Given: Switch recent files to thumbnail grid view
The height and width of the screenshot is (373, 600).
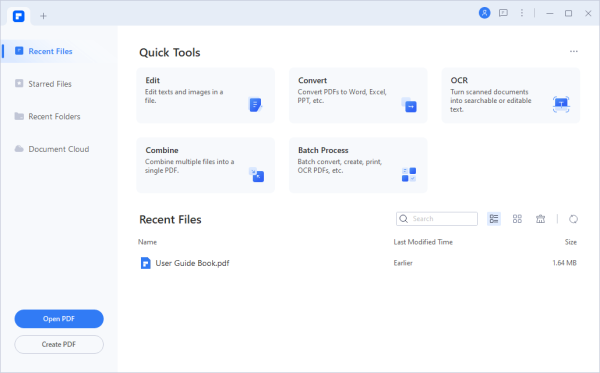Looking at the screenshot, I should pos(517,219).
